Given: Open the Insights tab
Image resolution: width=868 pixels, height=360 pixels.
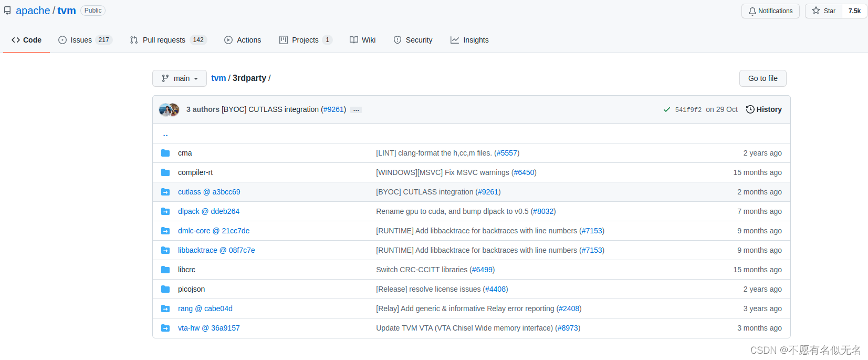Looking at the screenshot, I should 469,40.
